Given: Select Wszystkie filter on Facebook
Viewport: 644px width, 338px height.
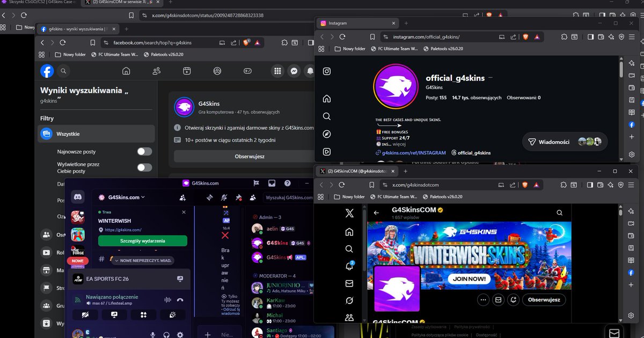Looking at the screenshot, I should click(97, 134).
